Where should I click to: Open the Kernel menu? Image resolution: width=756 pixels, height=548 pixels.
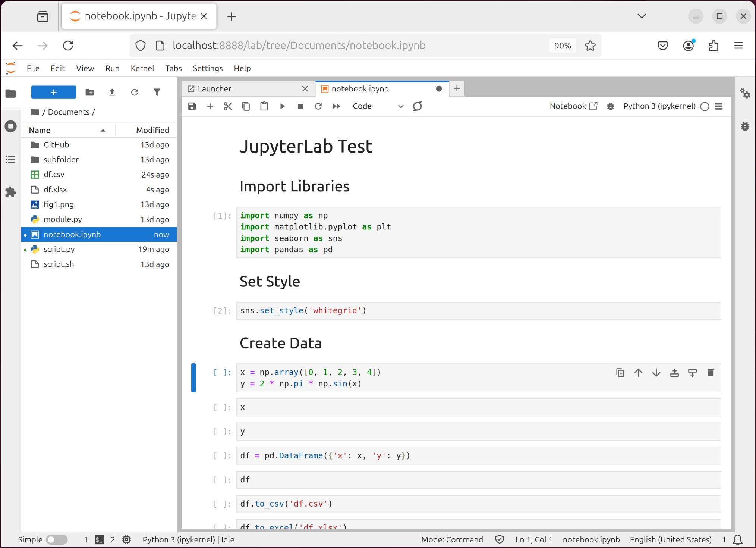[142, 68]
